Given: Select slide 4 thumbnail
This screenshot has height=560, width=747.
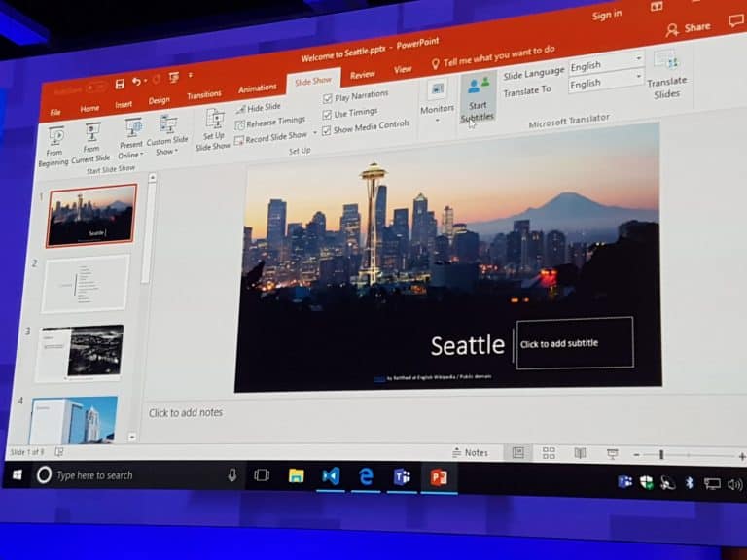Looking at the screenshot, I should click(74, 420).
